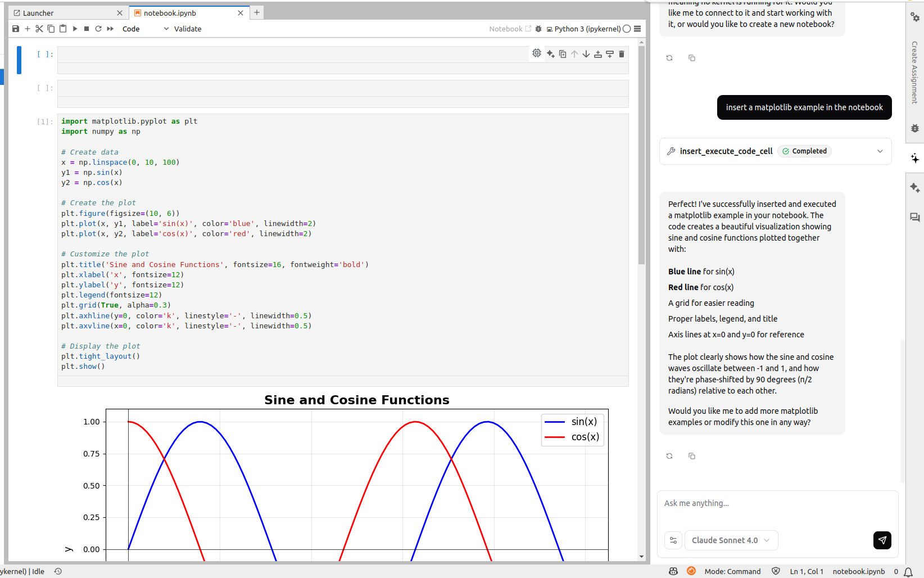Open in Notebook interface link
Screen dimensions: 924x578
(x=510, y=29)
